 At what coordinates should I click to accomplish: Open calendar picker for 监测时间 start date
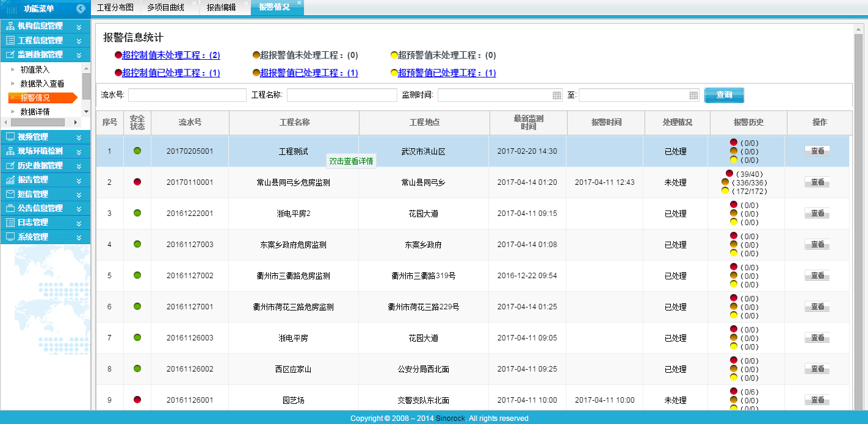coord(557,95)
